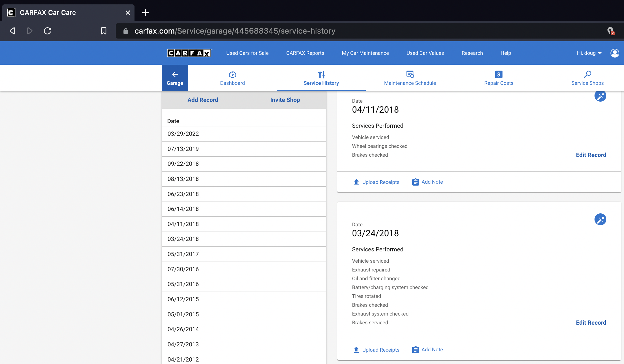Click the browser address bar URL

click(x=235, y=31)
